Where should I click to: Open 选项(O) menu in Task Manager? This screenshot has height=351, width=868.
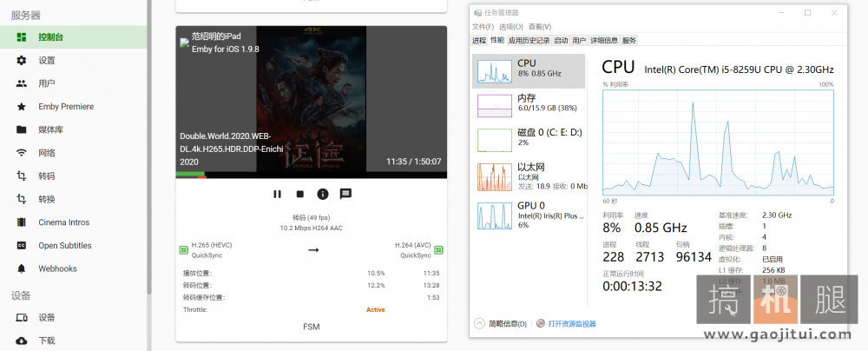click(511, 27)
